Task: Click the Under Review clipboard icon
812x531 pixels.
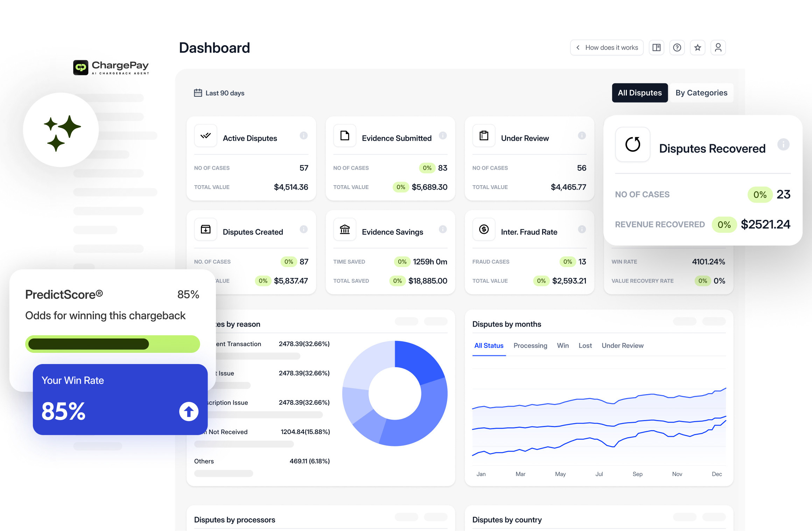Action: coord(484,135)
